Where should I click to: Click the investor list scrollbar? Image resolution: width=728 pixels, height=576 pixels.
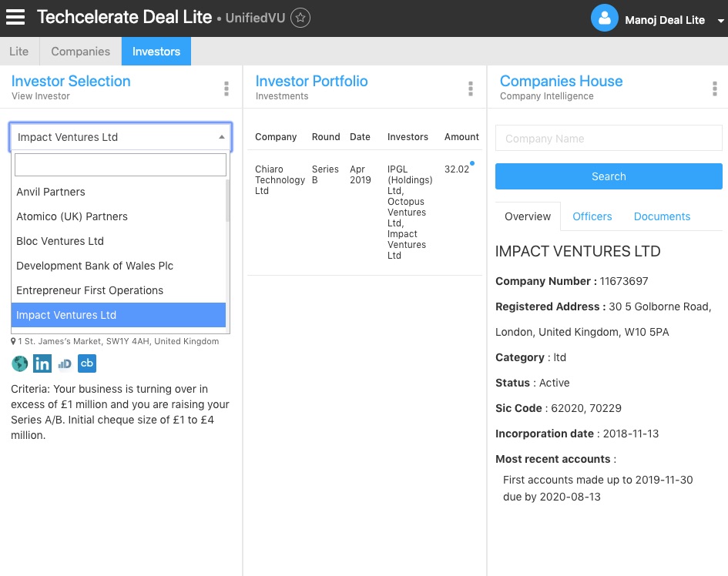click(x=227, y=200)
